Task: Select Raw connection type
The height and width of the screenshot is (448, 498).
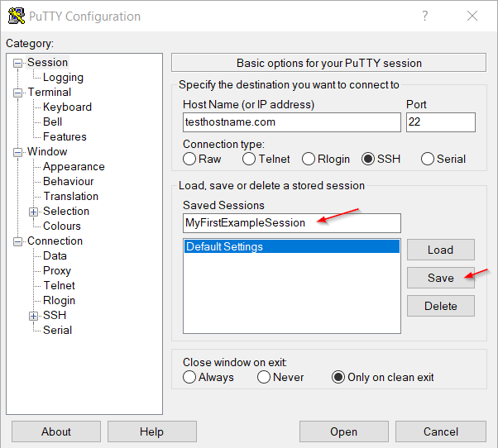Action: [x=189, y=159]
